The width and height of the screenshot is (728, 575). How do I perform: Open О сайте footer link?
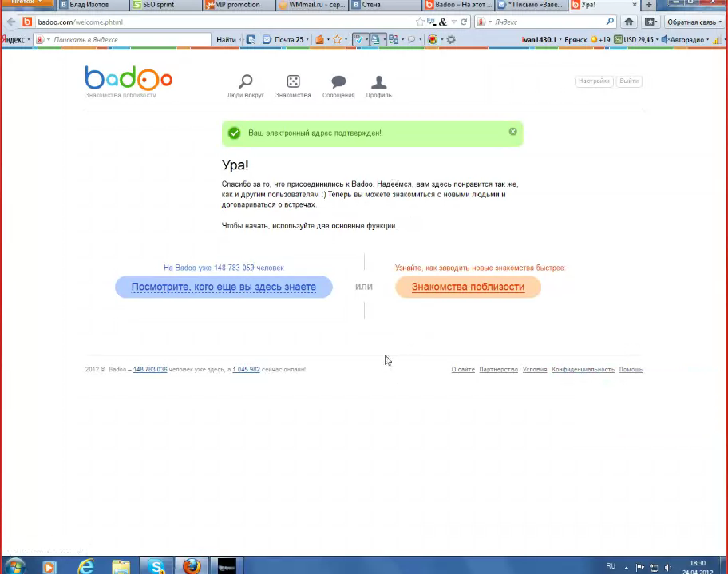click(x=463, y=369)
